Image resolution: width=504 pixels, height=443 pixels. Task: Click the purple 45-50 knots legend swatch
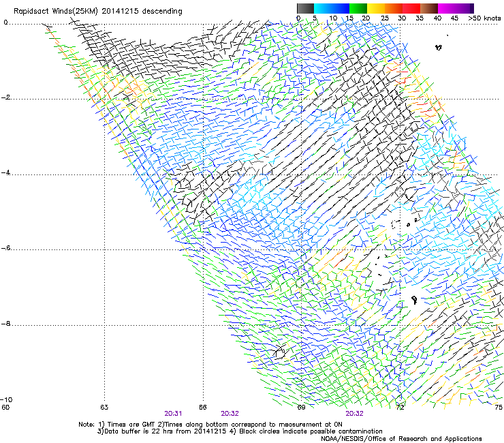[x=464, y=8]
